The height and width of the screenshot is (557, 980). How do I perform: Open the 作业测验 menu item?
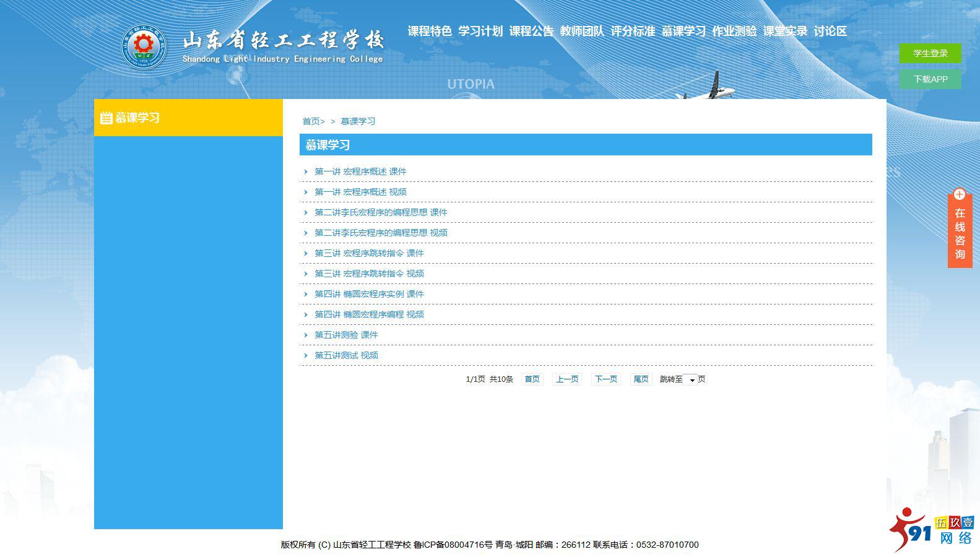[x=734, y=31]
